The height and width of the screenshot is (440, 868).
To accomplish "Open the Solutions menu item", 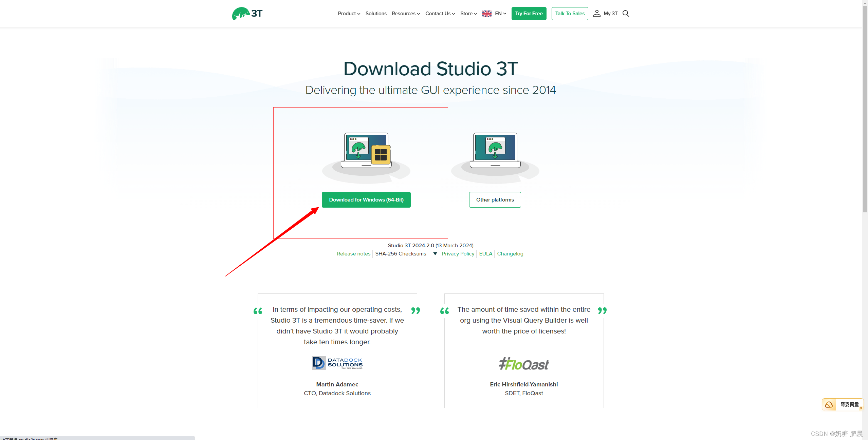I will [x=376, y=14].
